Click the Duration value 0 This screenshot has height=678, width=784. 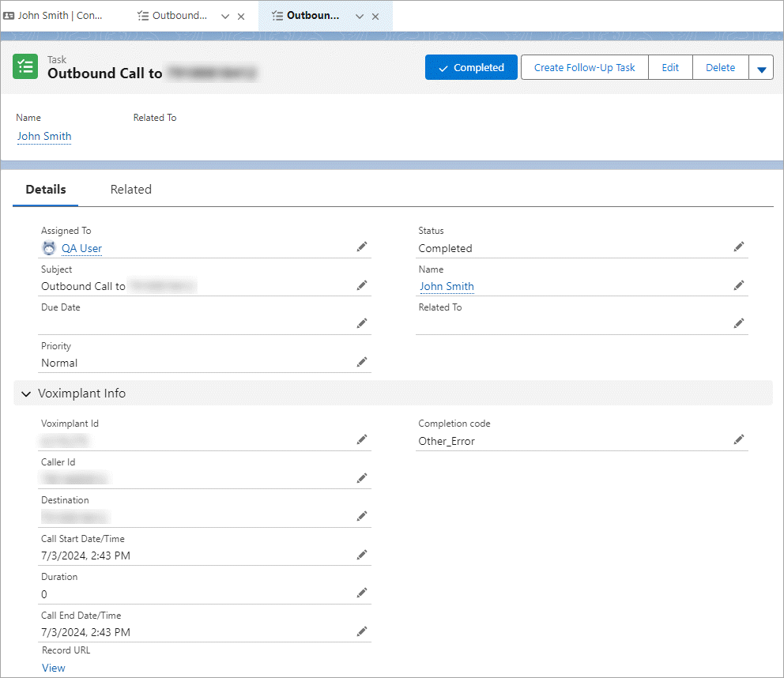pyautogui.click(x=44, y=594)
